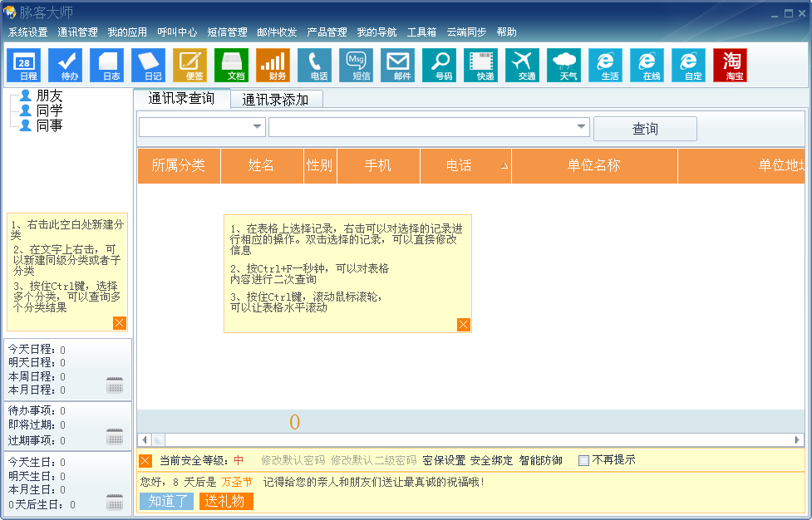This screenshot has height=520, width=812.
Task: Click the calendar icon beside 0天后生日
Action: coord(115,503)
